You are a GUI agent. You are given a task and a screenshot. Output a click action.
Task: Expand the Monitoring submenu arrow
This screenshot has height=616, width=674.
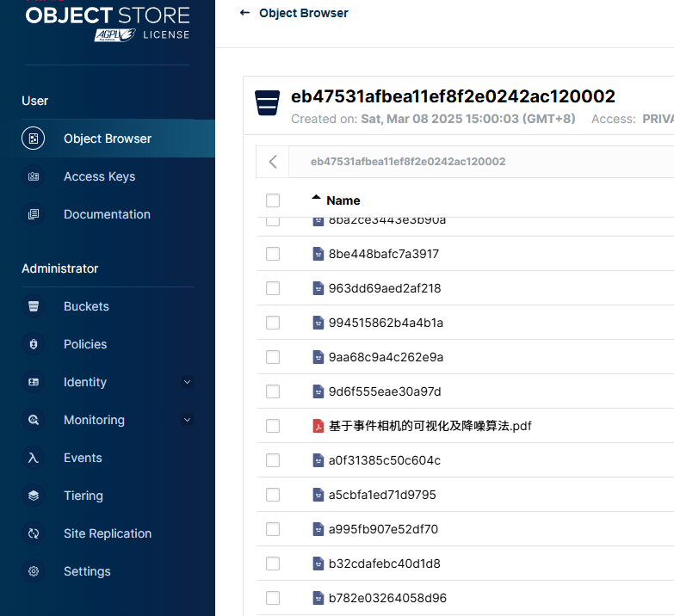tap(187, 420)
